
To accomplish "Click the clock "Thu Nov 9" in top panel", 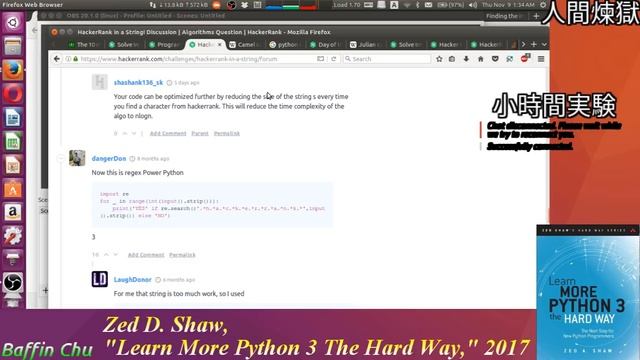I will click(508, 5).
